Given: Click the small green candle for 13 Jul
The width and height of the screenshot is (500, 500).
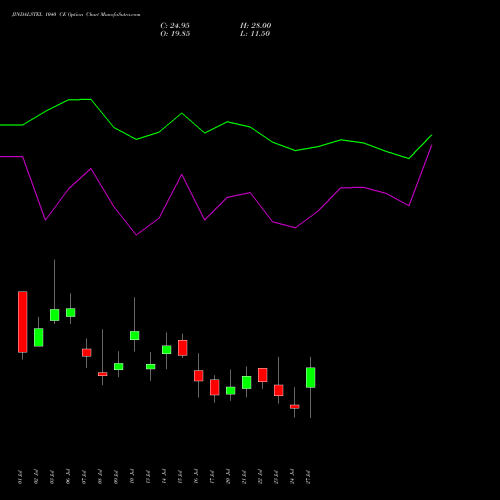Looking at the screenshot, I should pyautogui.click(x=151, y=366).
